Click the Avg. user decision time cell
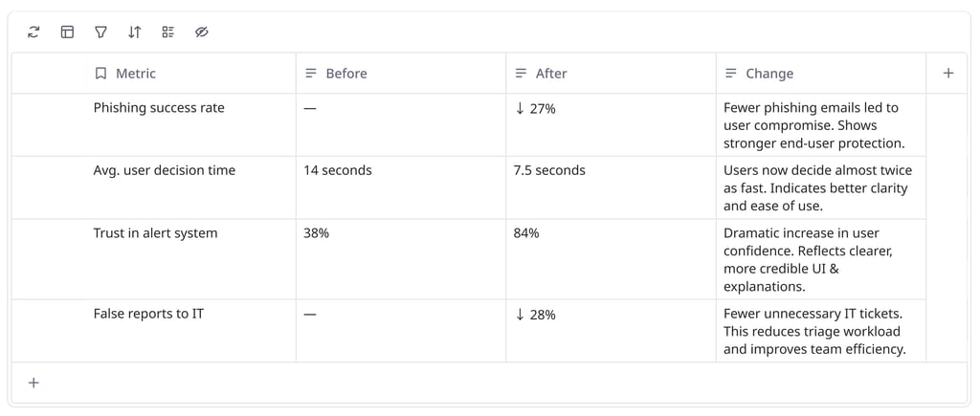The width and height of the screenshot is (980, 416). [x=190, y=187]
